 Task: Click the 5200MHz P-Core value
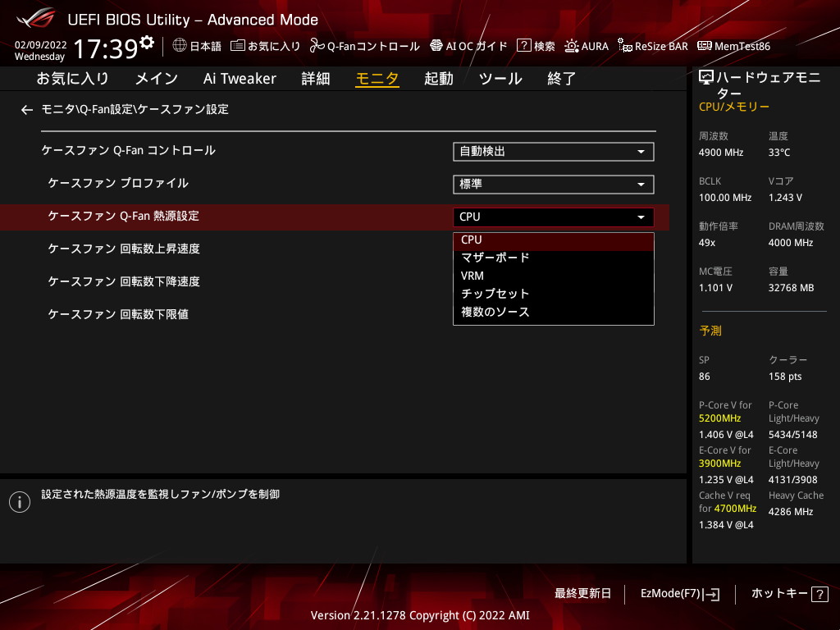tap(720, 418)
